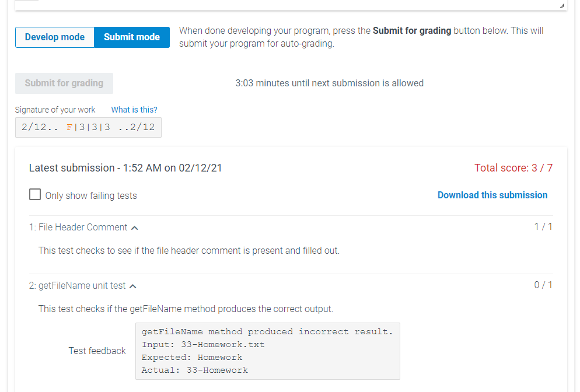Click the 1/1 score for test 1
Viewport: 580px width, 392px height.
click(x=543, y=227)
